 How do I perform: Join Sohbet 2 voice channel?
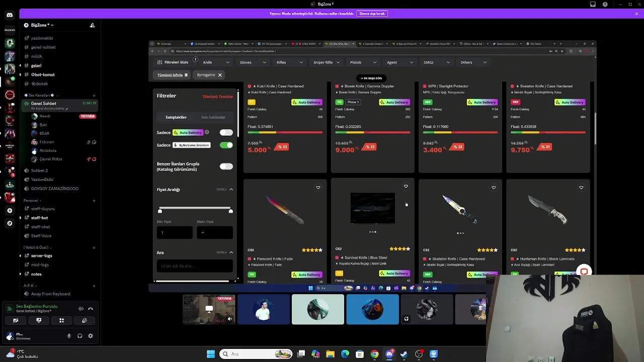(x=39, y=170)
